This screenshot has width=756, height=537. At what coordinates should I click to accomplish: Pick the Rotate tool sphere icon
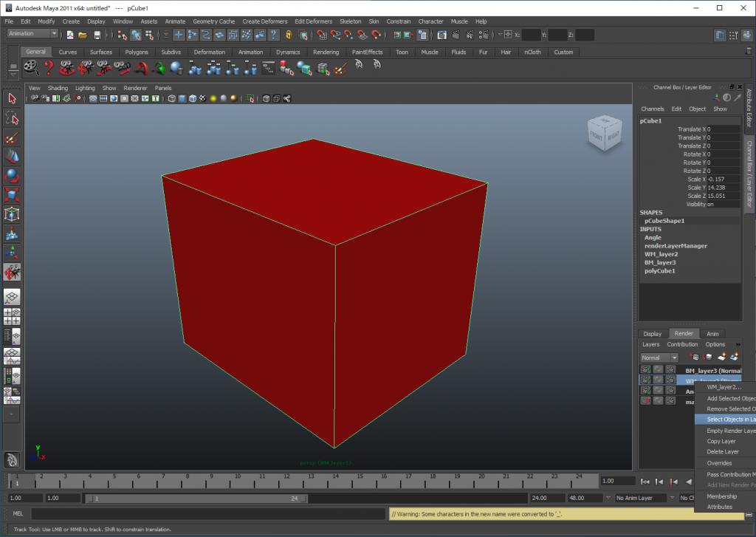[12, 176]
